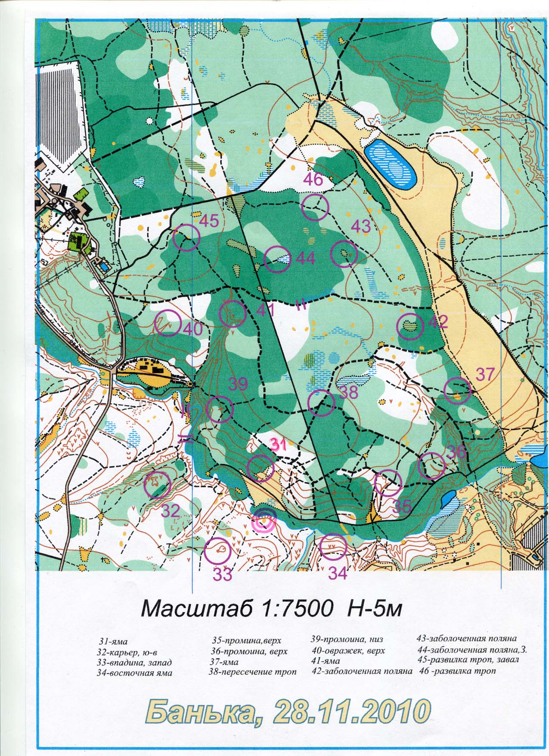The height and width of the screenshot is (756, 549).
Task: Select control circle 34 near the bottom
Action: [x=334, y=546]
